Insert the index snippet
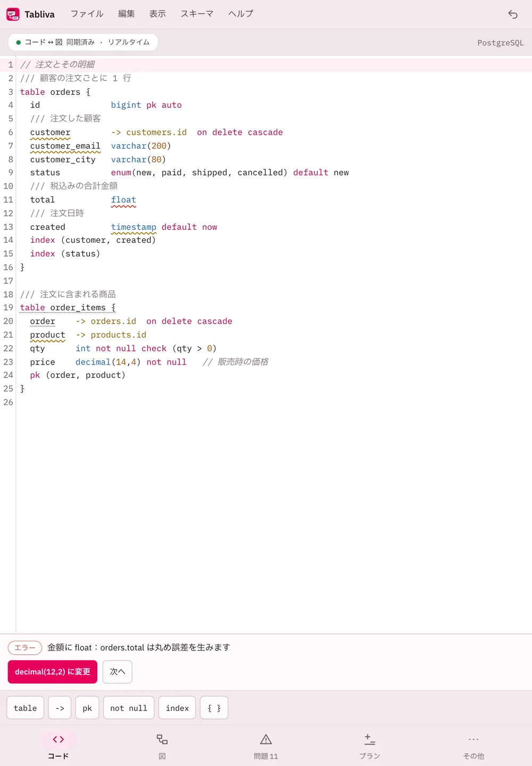 point(177,708)
